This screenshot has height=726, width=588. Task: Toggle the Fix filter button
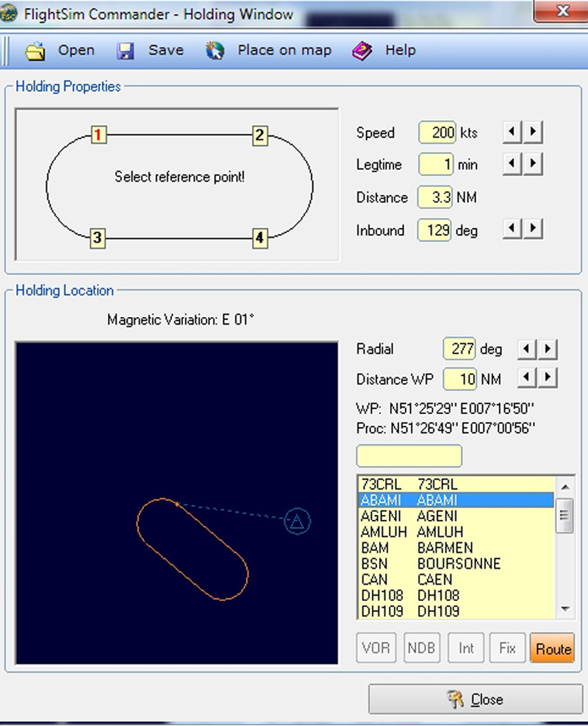[507, 648]
